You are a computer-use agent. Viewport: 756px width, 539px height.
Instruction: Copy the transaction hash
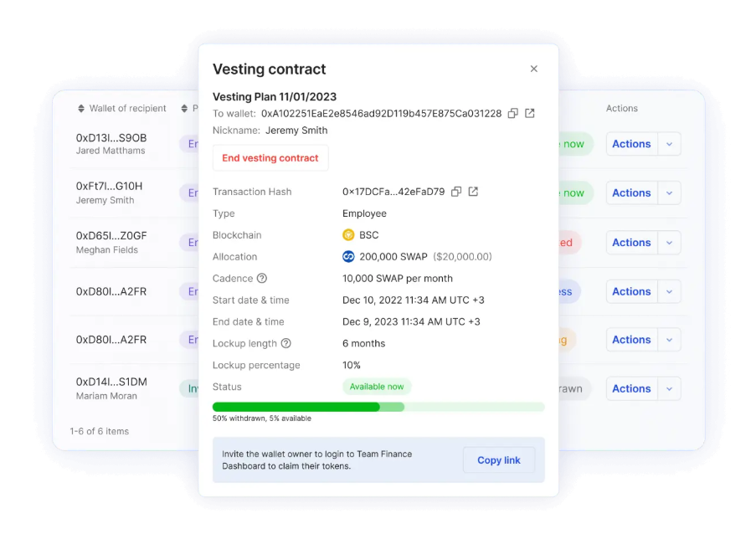[456, 192]
